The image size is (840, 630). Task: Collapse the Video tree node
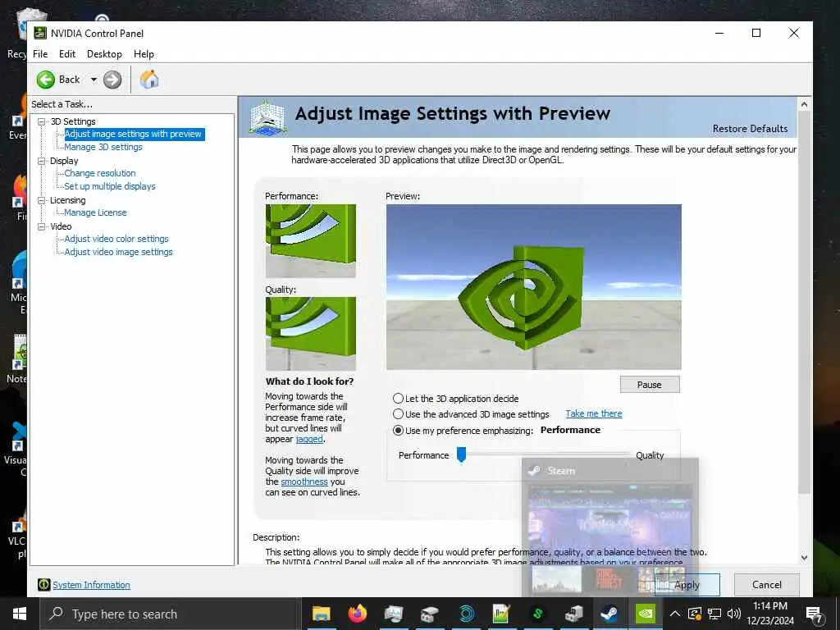click(x=41, y=226)
